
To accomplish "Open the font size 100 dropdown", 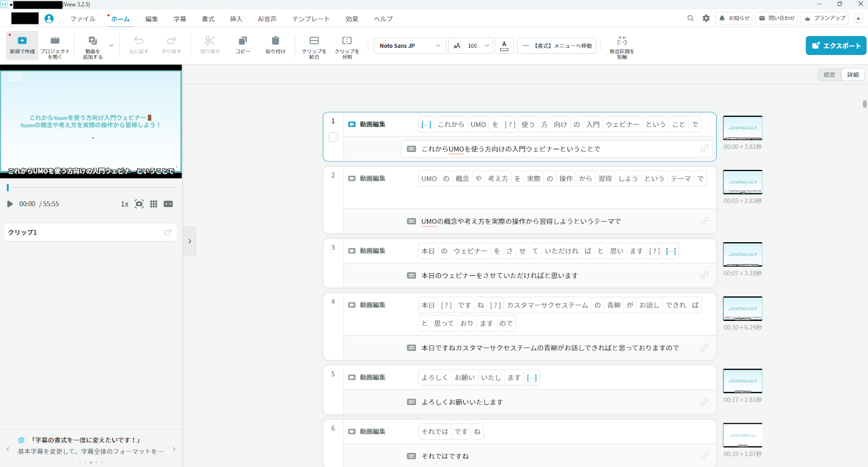I will [486, 46].
